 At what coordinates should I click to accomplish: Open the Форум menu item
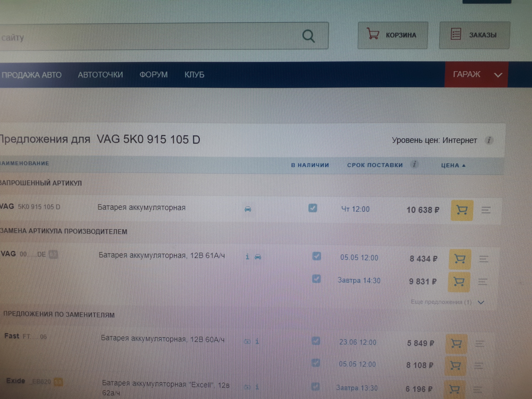(154, 75)
